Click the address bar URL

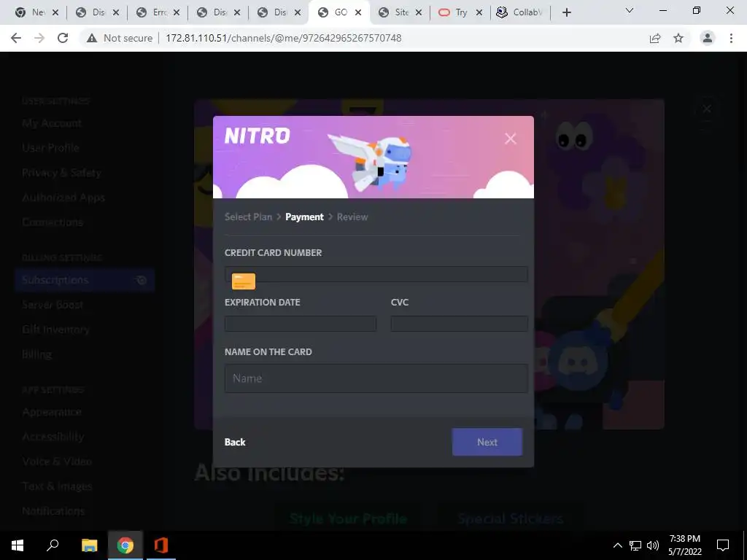click(x=284, y=38)
